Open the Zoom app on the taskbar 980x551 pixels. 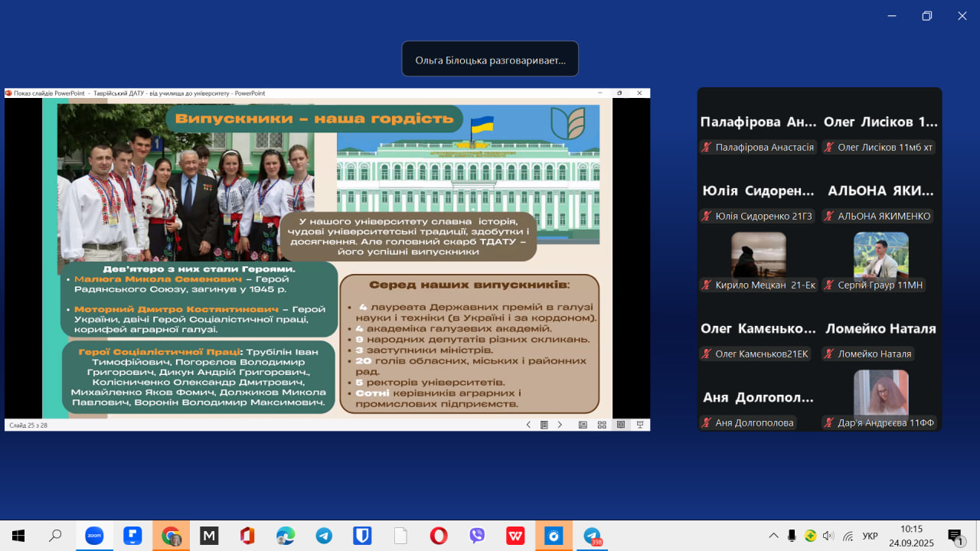click(x=94, y=536)
